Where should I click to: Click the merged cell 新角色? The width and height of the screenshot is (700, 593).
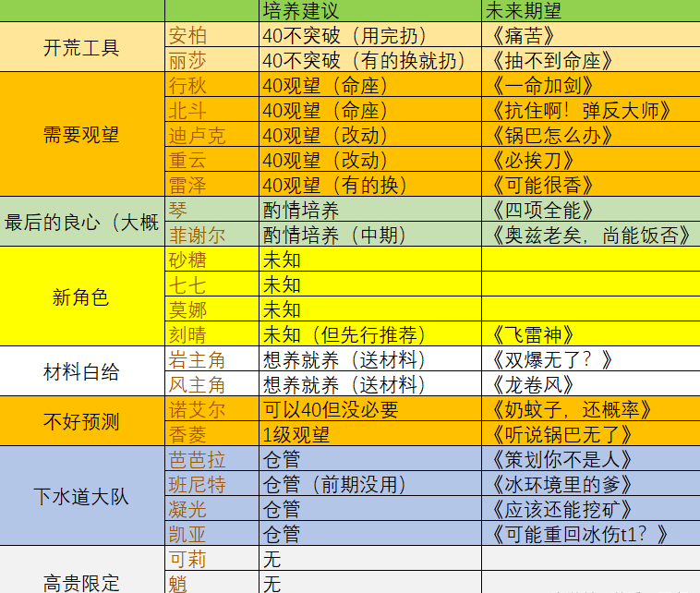click(82, 296)
